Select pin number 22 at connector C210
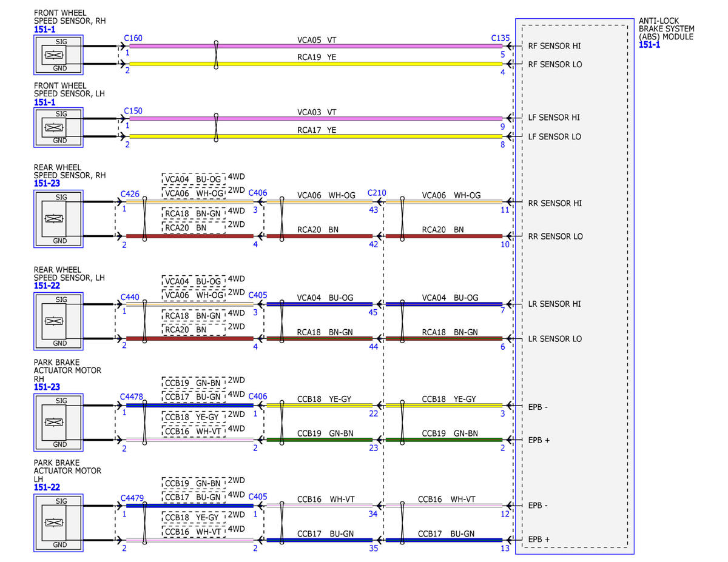 click(373, 414)
